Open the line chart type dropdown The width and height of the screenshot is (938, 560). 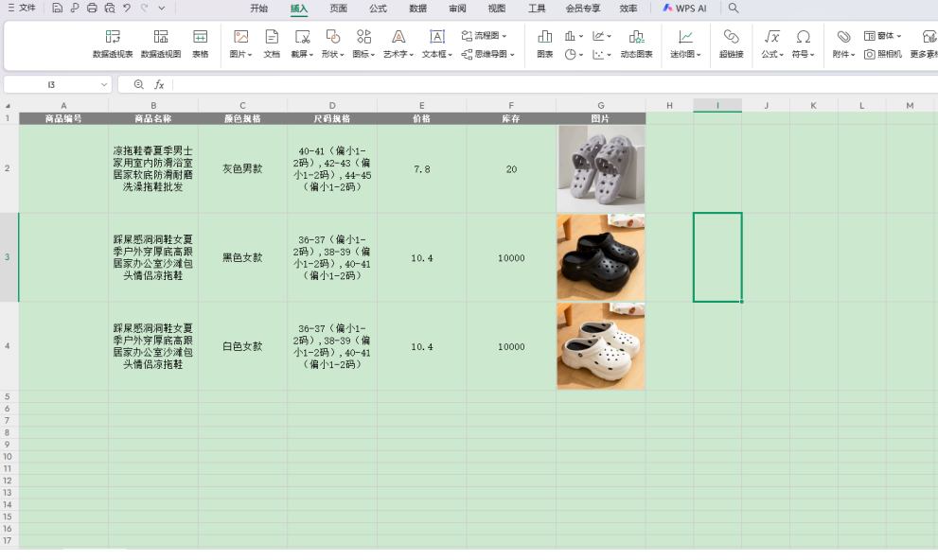tap(602, 36)
